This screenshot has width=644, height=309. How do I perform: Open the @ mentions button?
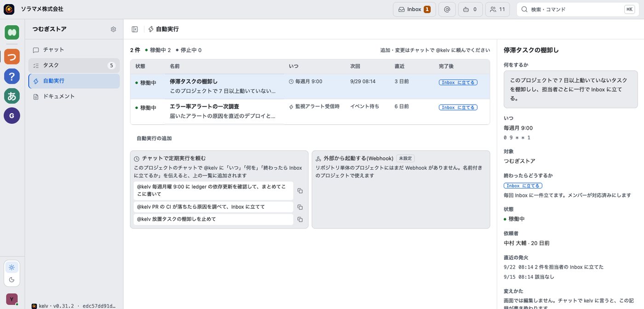(x=447, y=9)
